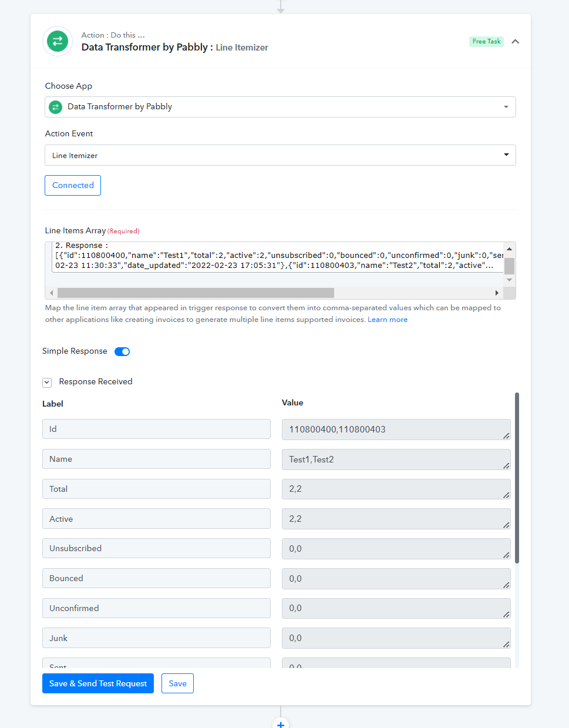Click the plus icon to add a step
The width and height of the screenshot is (569, 728).
pyautogui.click(x=281, y=724)
